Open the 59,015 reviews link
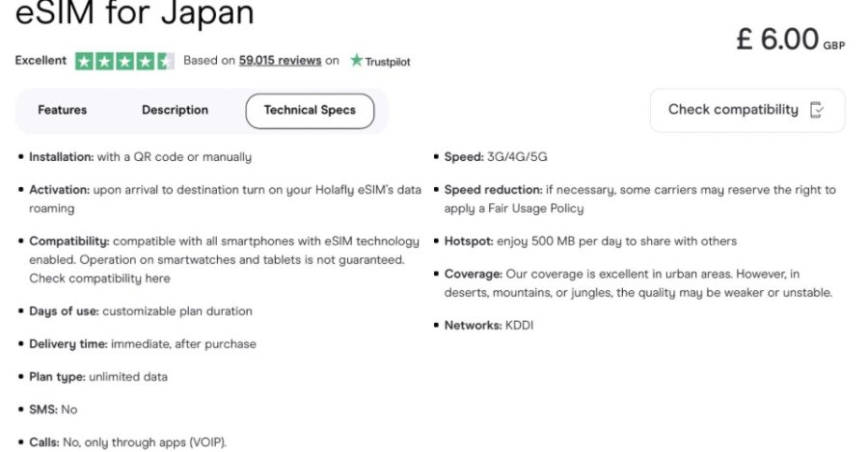This screenshot has height=452, width=868. [x=280, y=61]
